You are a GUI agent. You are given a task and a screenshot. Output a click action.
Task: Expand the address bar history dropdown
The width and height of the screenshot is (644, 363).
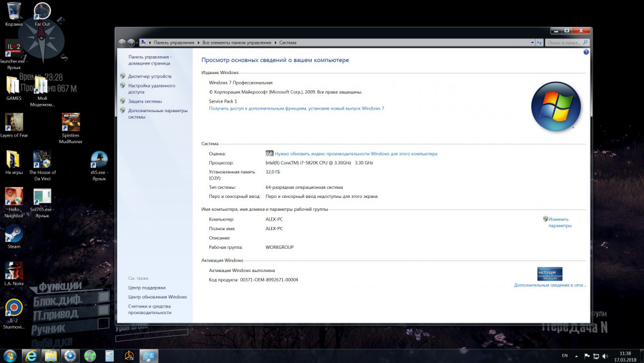point(533,43)
